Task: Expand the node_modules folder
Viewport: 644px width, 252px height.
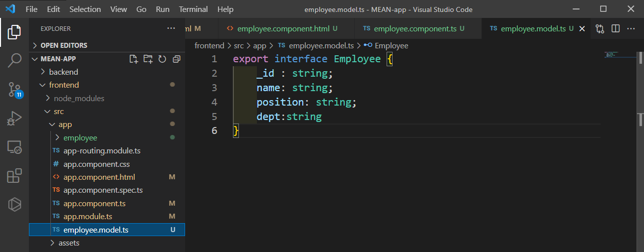Action: tap(107, 98)
